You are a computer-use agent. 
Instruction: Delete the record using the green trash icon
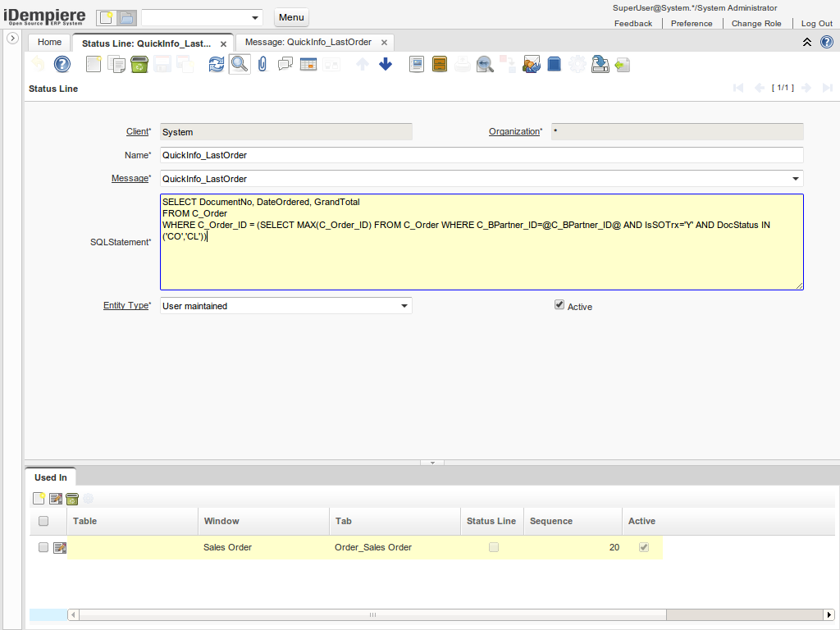139,64
